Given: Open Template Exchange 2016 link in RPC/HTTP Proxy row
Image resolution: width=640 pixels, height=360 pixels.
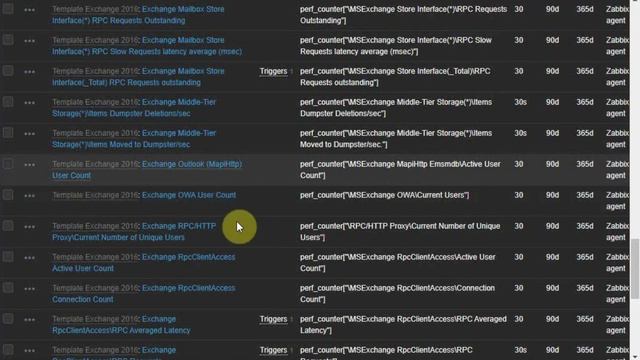Looking at the screenshot, I should point(96,226).
